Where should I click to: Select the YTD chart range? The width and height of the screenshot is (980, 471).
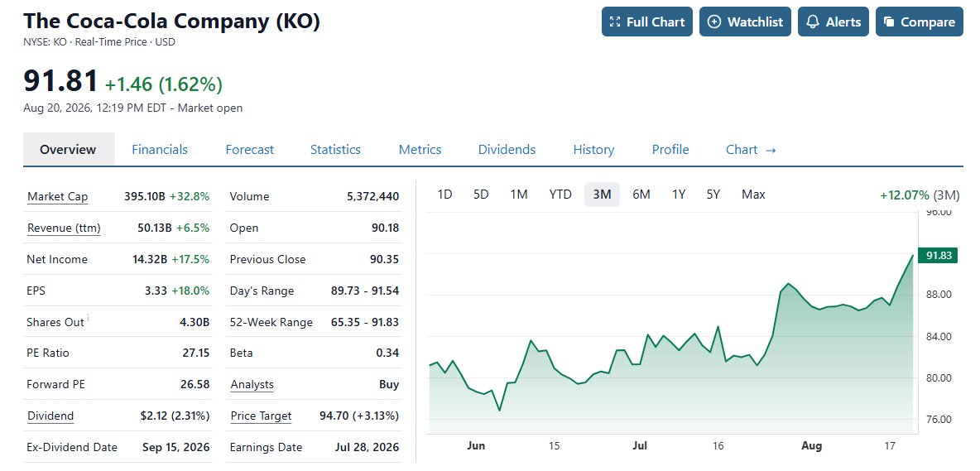560,195
